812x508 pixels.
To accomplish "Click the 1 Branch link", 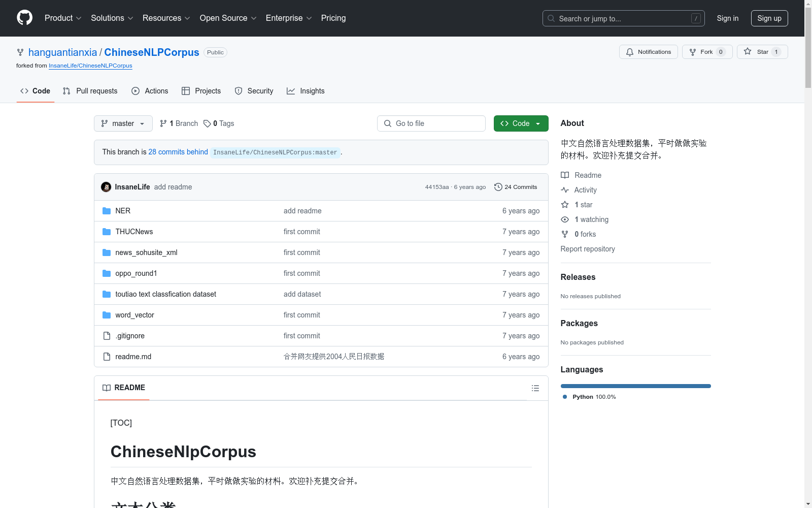I will pyautogui.click(x=179, y=123).
